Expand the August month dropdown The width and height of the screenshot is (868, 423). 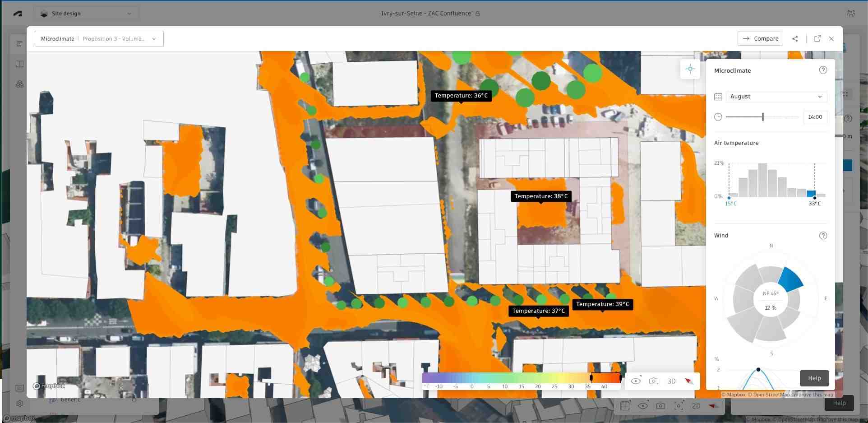click(776, 97)
